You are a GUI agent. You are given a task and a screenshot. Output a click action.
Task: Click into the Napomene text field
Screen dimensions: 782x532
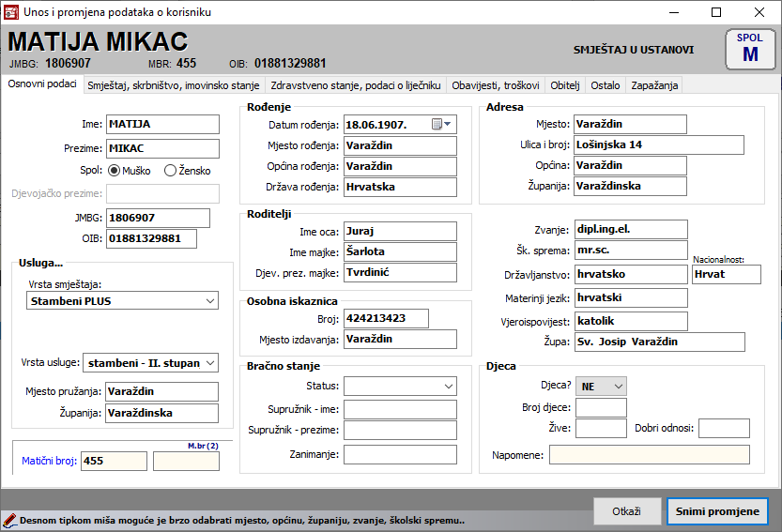tap(649, 455)
